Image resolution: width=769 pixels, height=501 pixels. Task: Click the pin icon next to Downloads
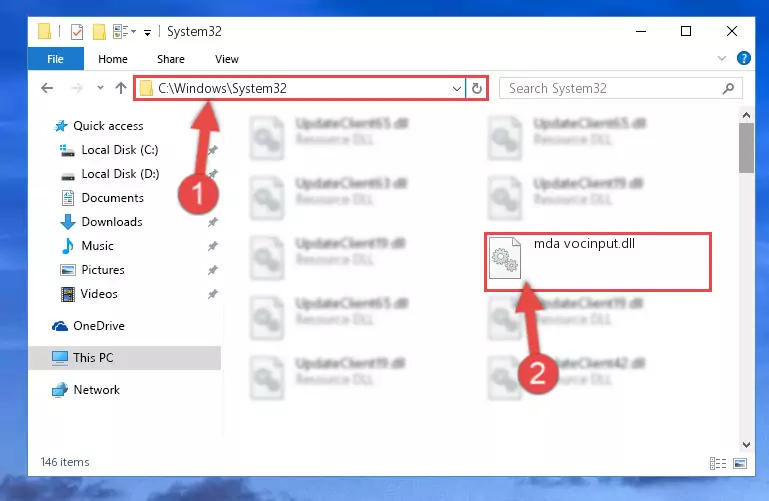(212, 222)
